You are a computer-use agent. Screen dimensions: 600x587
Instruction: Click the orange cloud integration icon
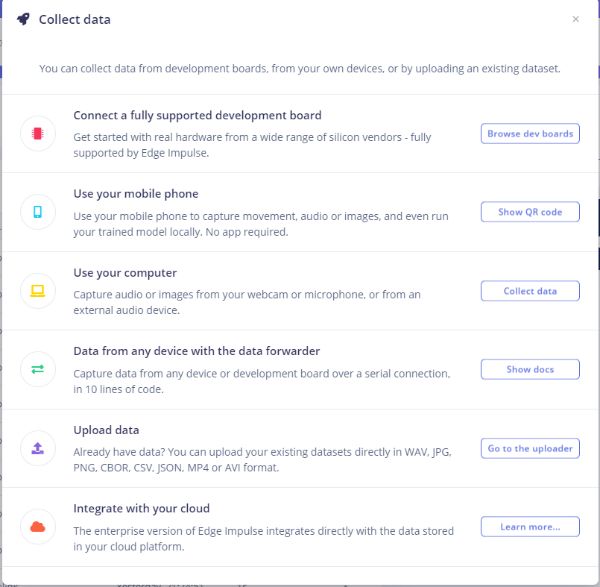(38, 527)
